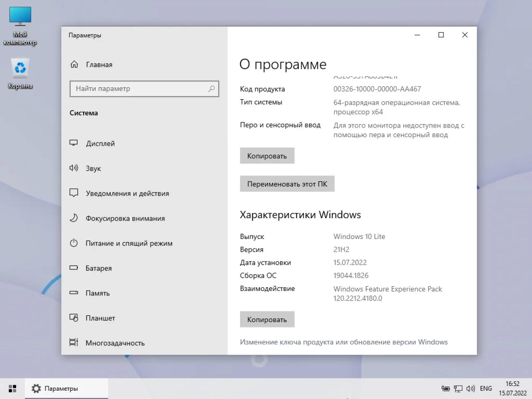Click Переименовать этот ПК button

point(287,184)
